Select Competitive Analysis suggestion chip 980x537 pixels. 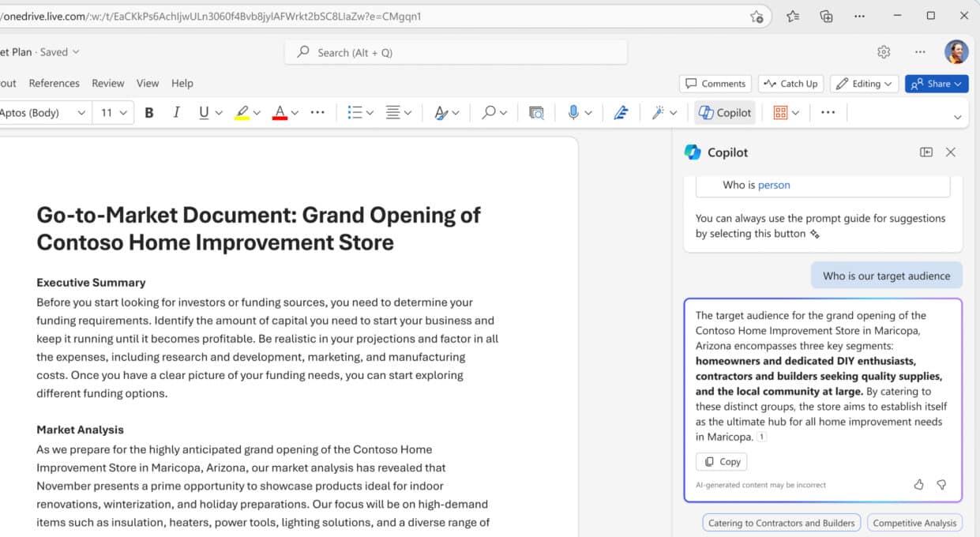point(914,523)
